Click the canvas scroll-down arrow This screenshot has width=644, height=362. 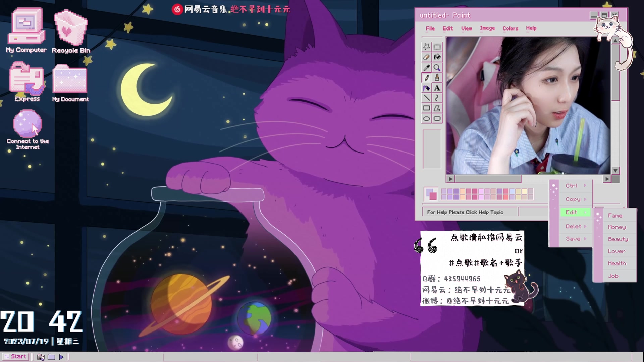coord(615,171)
